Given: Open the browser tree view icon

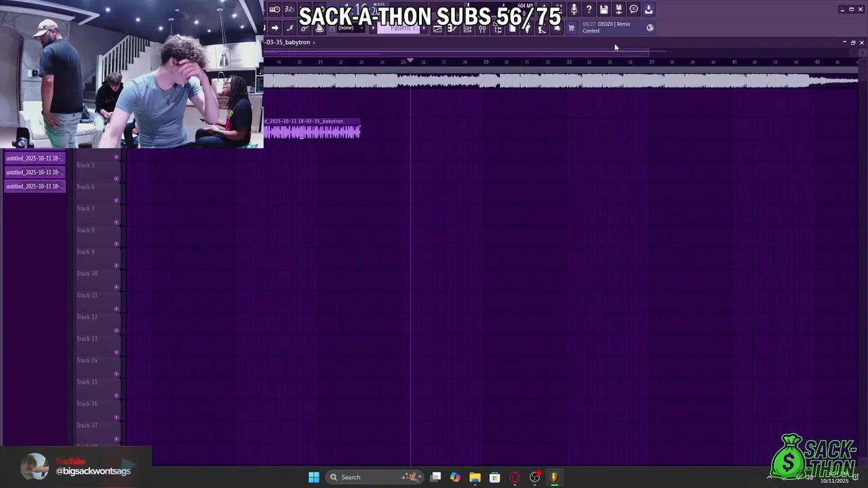Looking at the screenshot, I should (498, 28).
